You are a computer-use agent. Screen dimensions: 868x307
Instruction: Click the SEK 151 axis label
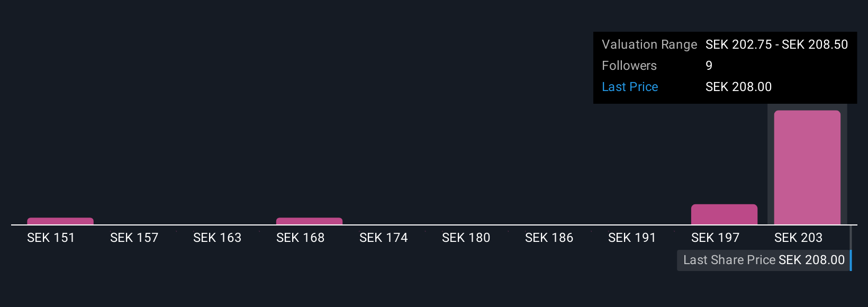click(x=51, y=238)
